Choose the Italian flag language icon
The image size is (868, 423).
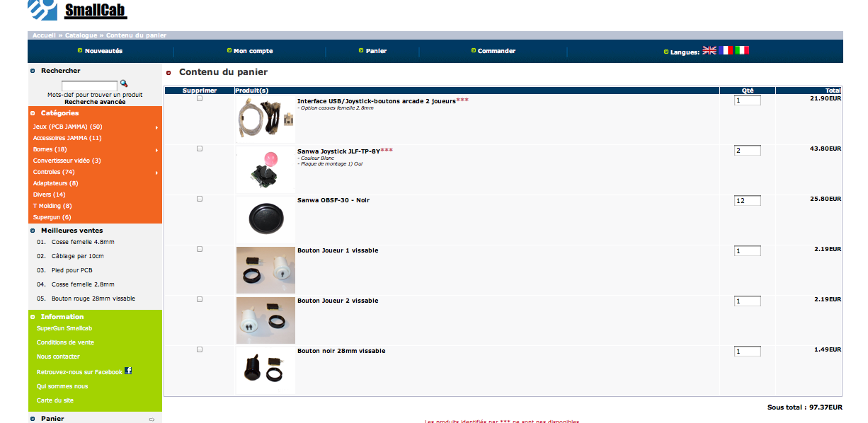741,51
